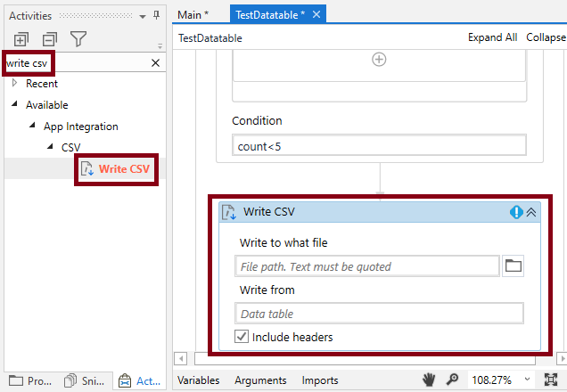
Task: Open the Variables panel
Action: point(199,380)
